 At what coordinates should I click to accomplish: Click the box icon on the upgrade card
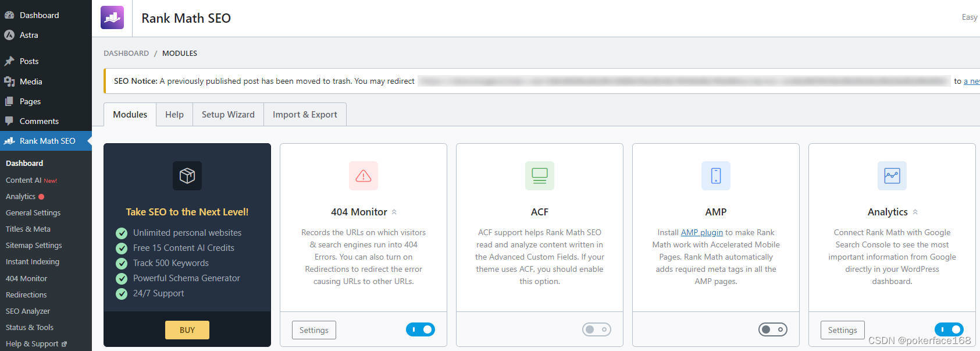[x=187, y=176]
